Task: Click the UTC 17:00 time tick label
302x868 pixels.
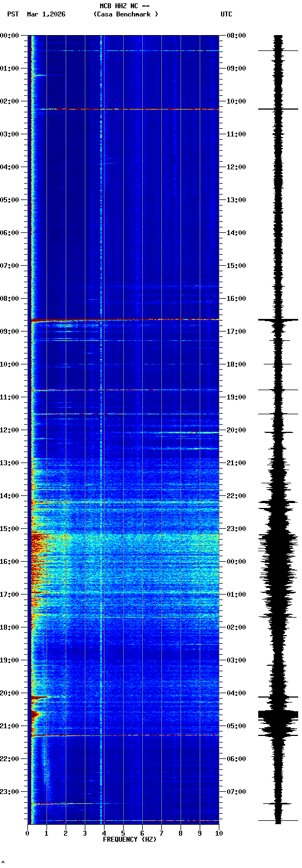Action: pyautogui.click(x=236, y=332)
